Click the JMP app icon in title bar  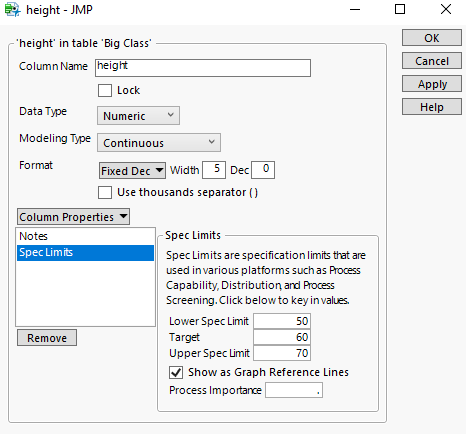pos(13,9)
